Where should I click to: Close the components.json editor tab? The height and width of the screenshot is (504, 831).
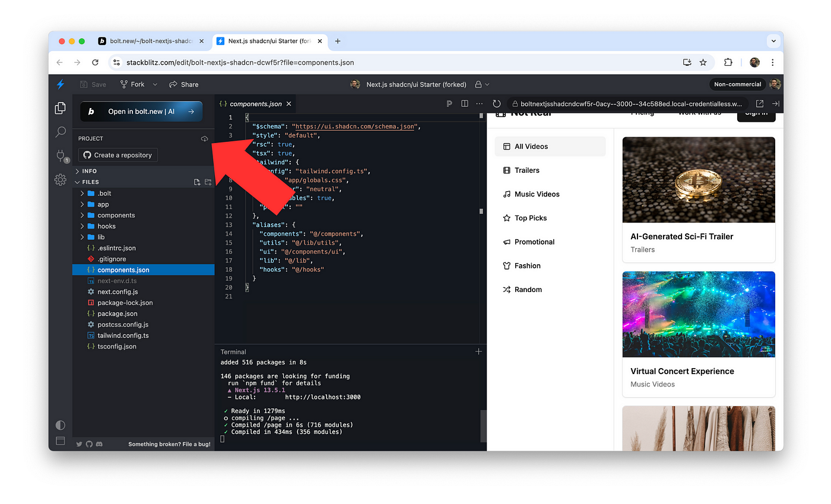tap(289, 103)
